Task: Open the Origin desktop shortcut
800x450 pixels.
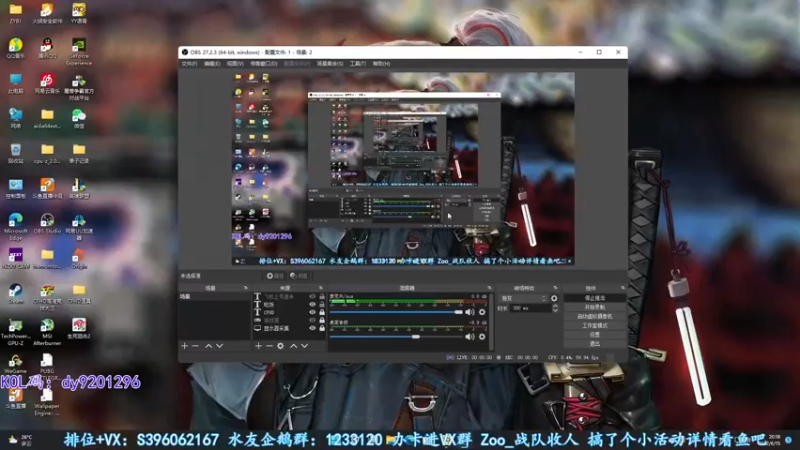Action: (79, 259)
